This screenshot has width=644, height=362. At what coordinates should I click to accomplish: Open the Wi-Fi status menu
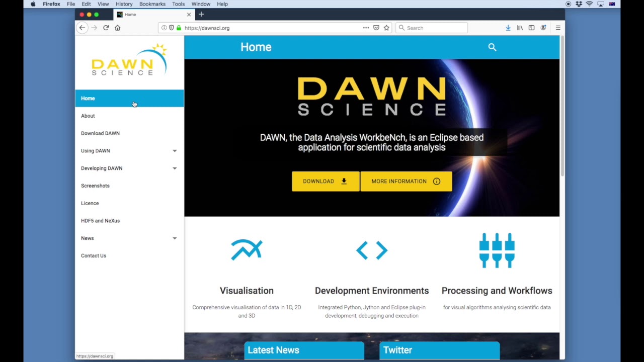(589, 4)
